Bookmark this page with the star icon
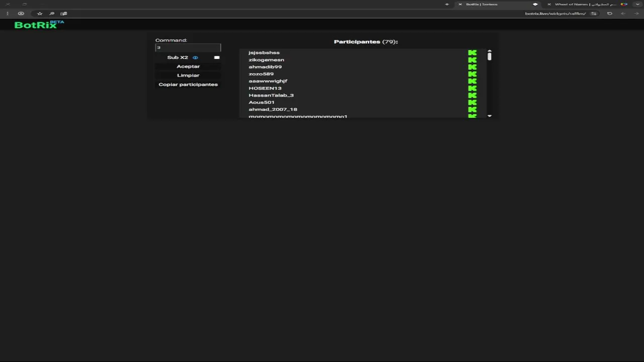644x362 pixels. (40, 14)
